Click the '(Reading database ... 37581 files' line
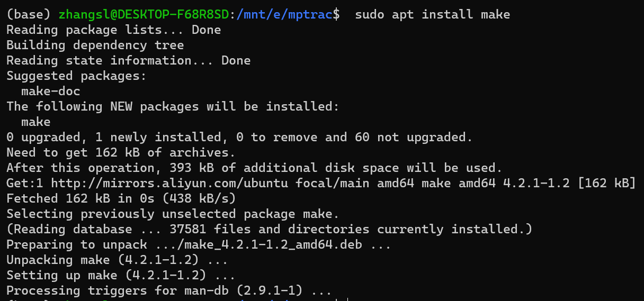Screen dimensions: 644x301 (269, 230)
